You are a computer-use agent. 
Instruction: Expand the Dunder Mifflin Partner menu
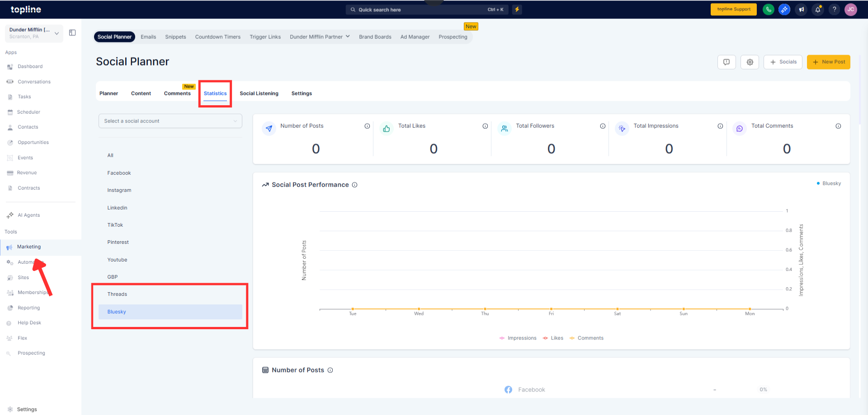(320, 37)
